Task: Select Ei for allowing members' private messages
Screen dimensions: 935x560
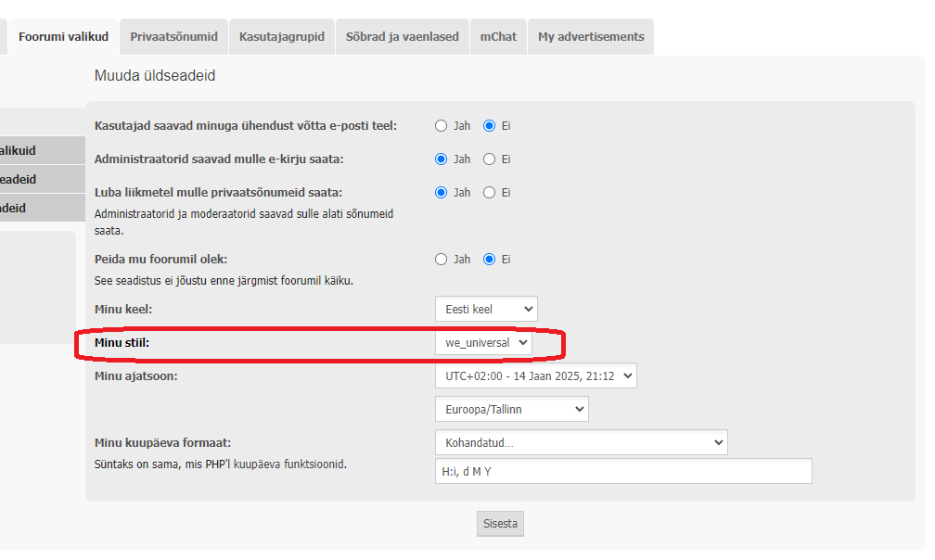Action: tap(490, 193)
